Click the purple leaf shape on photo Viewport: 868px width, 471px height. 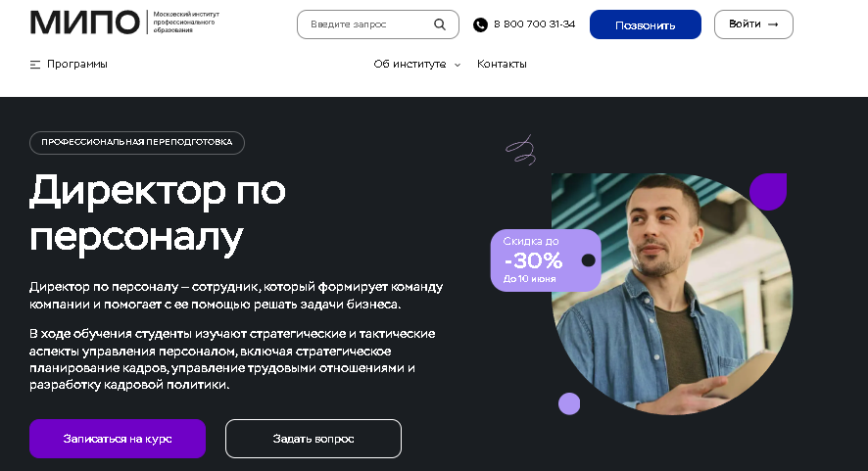[768, 192]
